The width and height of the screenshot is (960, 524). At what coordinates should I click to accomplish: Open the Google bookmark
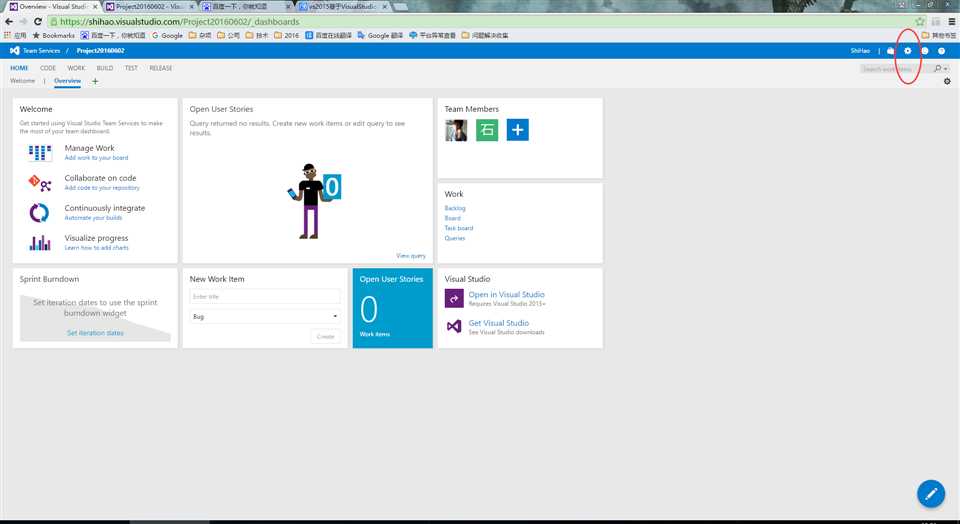pyautogui.click(x=167, y=36)
